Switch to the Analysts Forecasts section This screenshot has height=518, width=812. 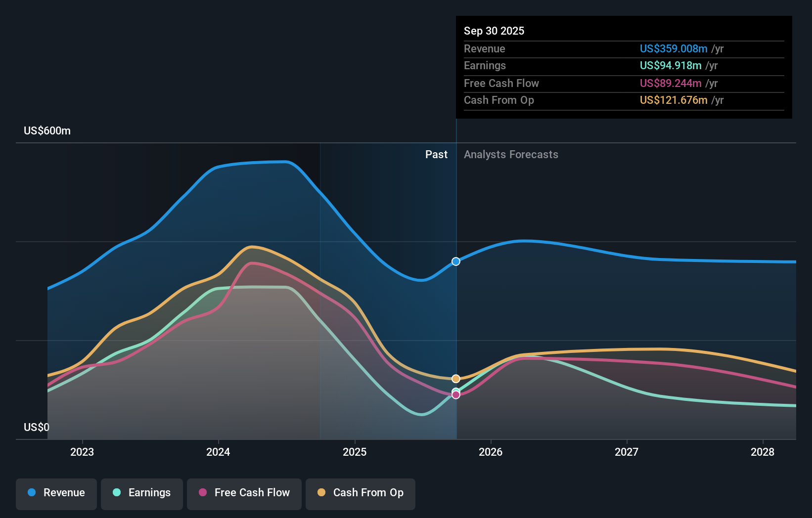coord(511,154)
